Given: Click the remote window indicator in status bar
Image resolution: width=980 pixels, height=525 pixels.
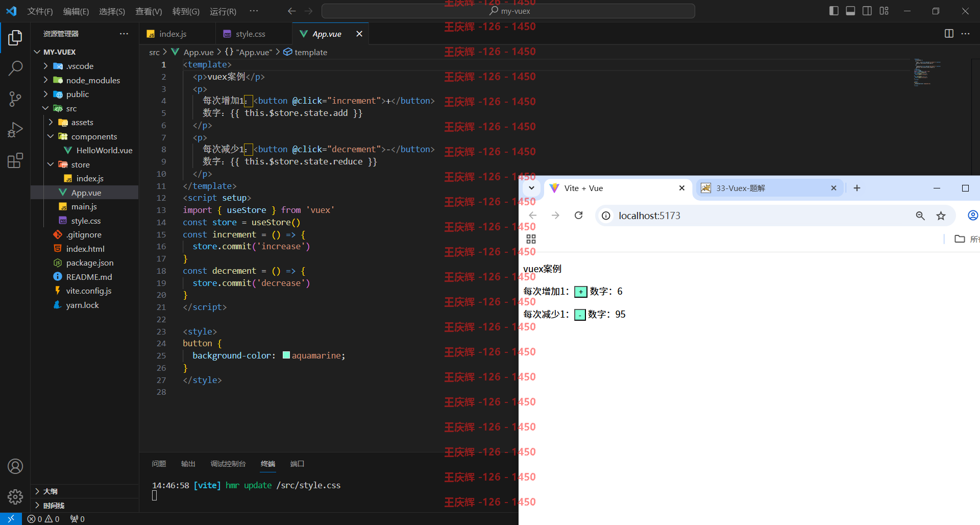Looking at the screenshot, I should click(11, 519).
